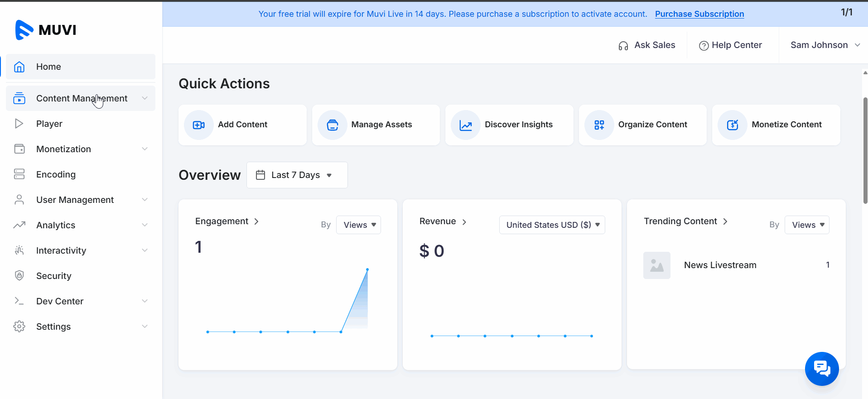The width and height of the screenshot is (868, 399).
Task: Click the Add Content camera icon
Action: (x=199, y=125)
